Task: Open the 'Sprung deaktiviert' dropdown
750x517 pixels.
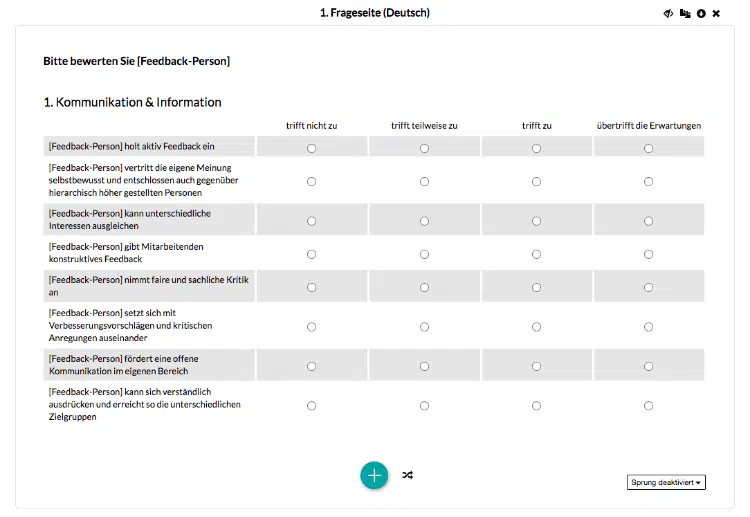Action: point(667,482)
